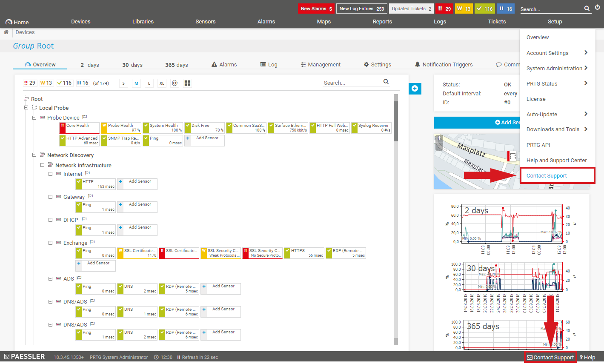This screenshot has width=604, height=364.
Task: Select size XL device tree view
Action: pyautogui.click(x=162, y=83)
